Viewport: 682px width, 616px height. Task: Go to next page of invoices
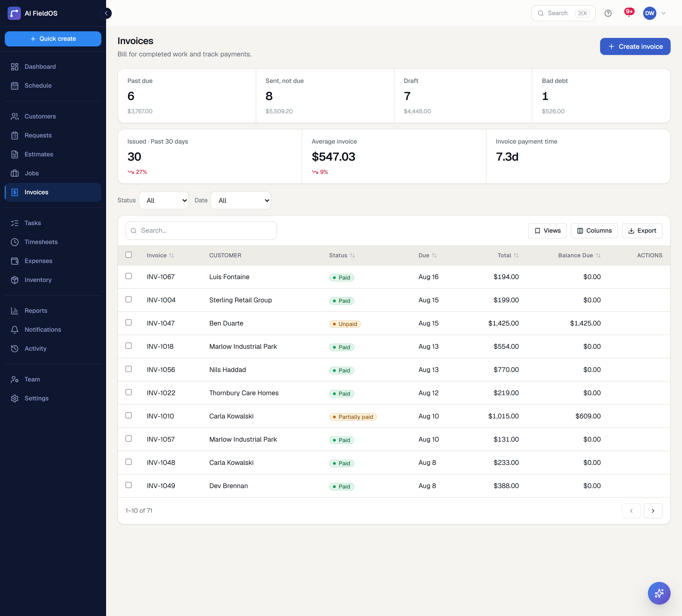coord(653,511)
